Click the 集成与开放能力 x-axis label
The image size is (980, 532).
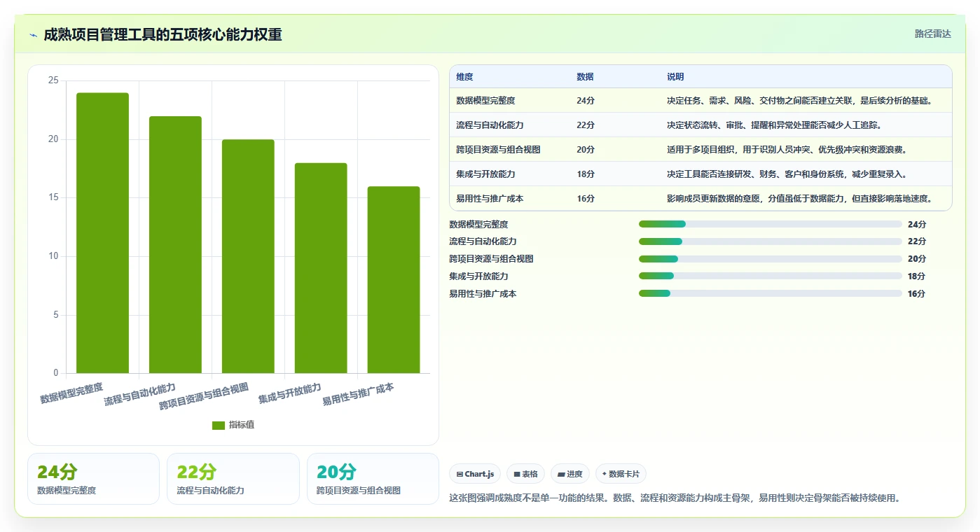pos(289,393)
